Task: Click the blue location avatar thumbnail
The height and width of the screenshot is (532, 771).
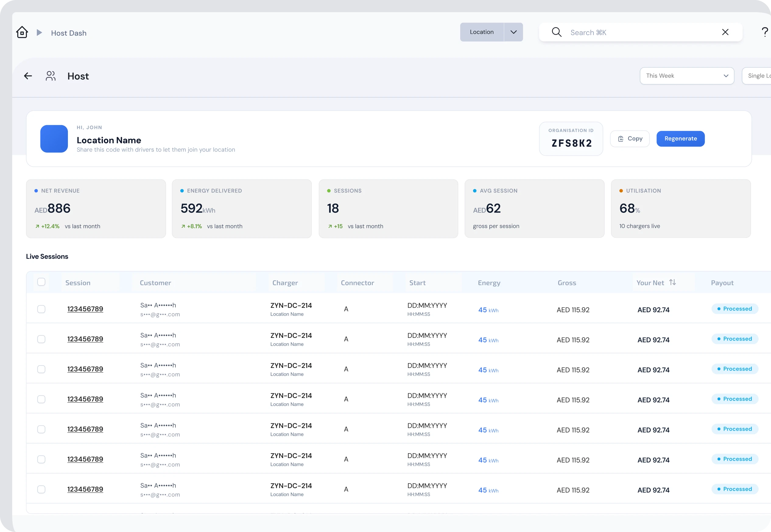Action: 54,139
